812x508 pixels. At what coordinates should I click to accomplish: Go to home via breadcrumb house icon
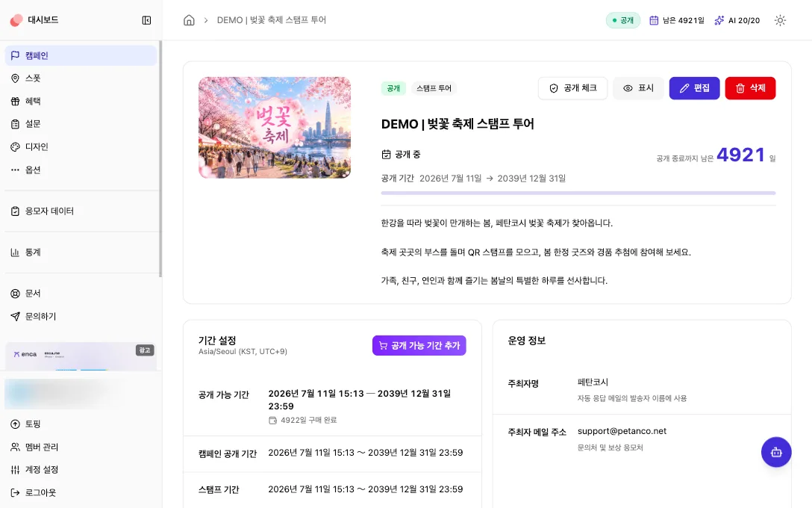pos(189,20)
